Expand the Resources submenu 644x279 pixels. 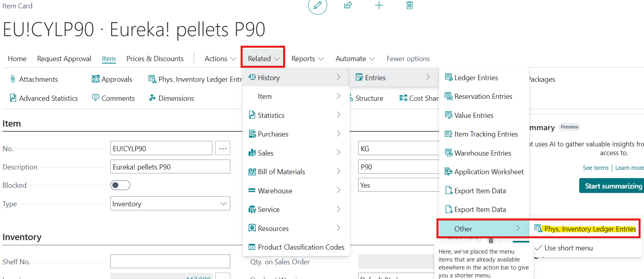(x=296, y=228)
